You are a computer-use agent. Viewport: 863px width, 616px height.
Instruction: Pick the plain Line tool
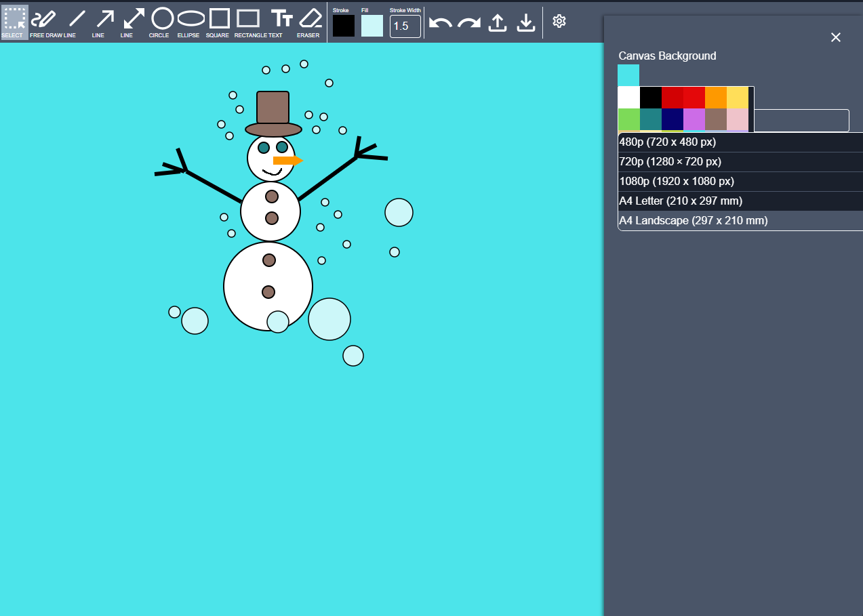(77, 22)
